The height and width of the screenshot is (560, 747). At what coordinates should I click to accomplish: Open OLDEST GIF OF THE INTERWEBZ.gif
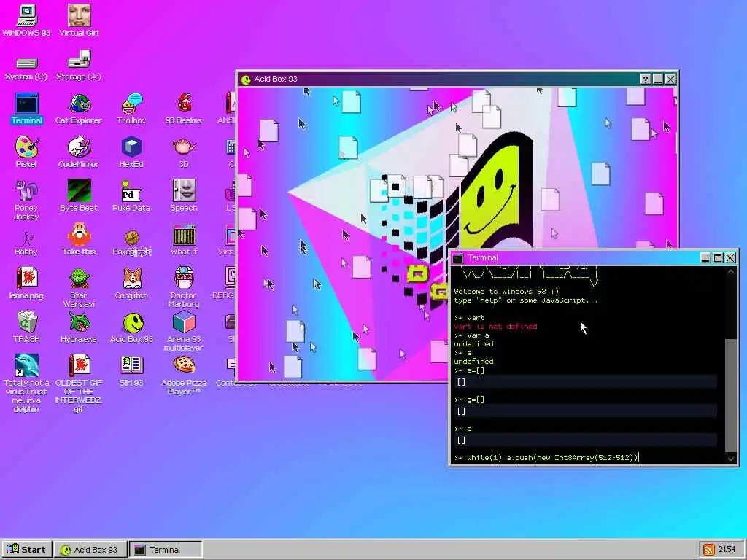point(79,383)
